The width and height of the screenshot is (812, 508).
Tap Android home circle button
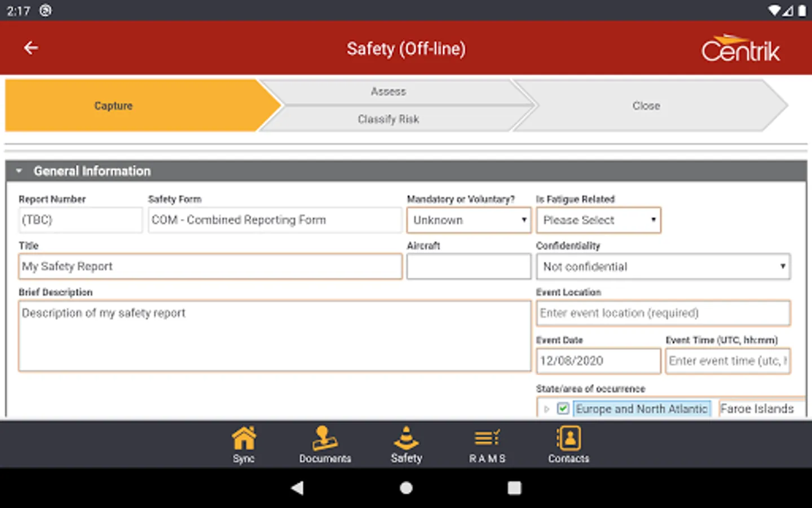406,488
